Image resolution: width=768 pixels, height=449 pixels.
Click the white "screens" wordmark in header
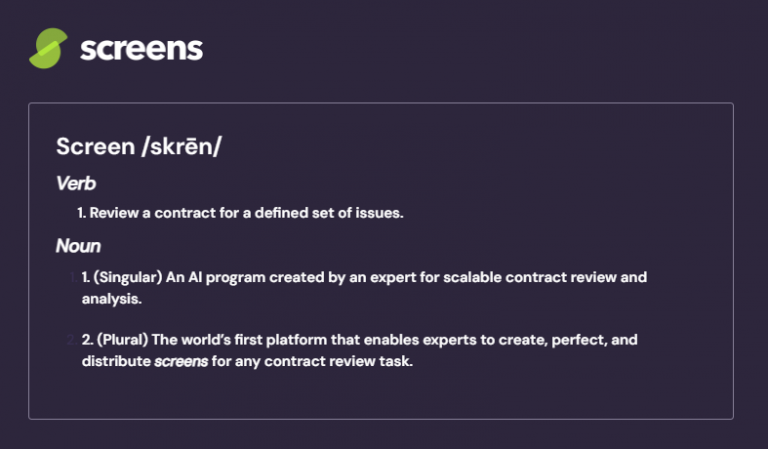click(141, 48)
